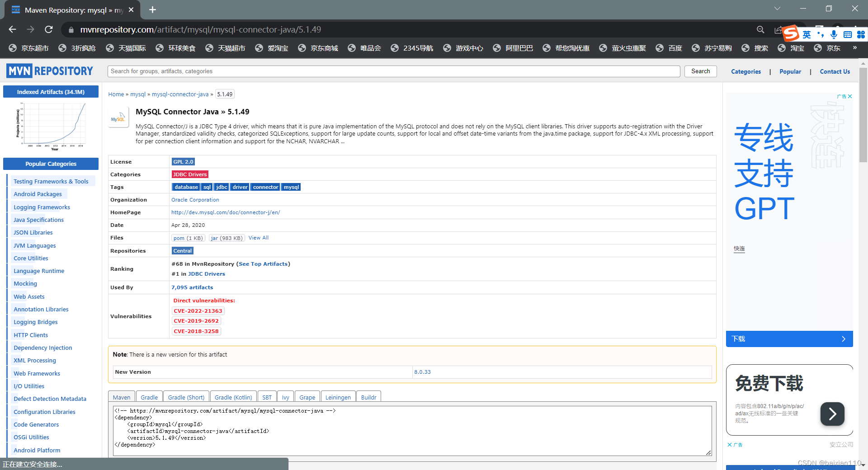The image size is (868, 470).
Task: Open the 唯品会 bookmark
Action: tap(365, 48)
